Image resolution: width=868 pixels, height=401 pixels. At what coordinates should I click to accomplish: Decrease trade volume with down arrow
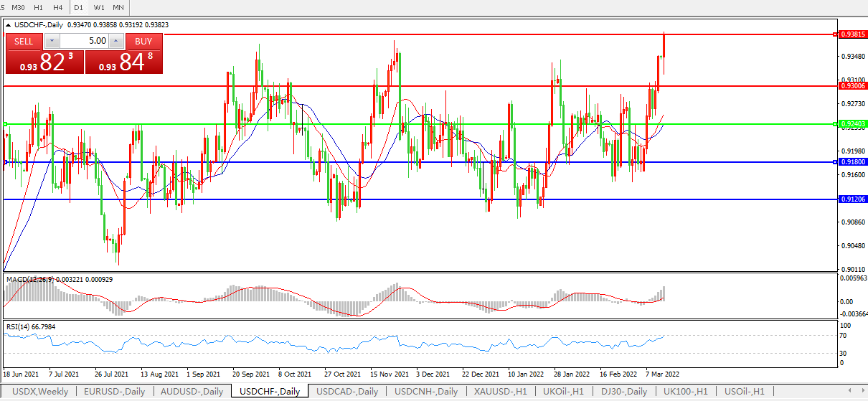click(51, 42)
